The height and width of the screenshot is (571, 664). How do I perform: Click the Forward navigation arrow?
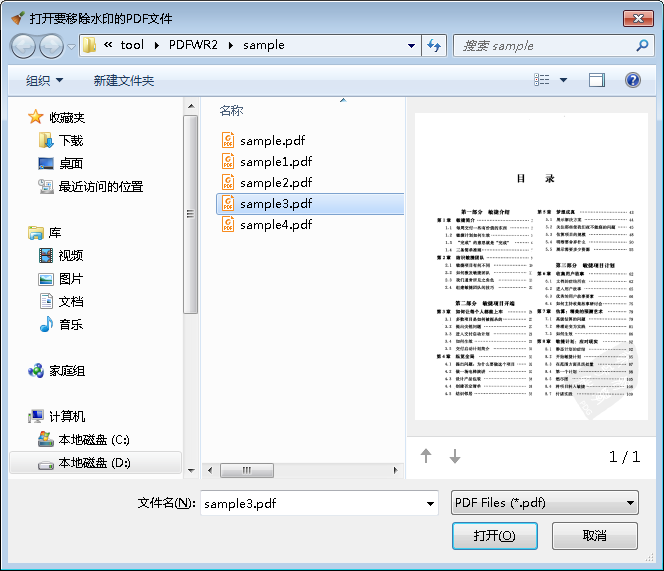point(51,46)
